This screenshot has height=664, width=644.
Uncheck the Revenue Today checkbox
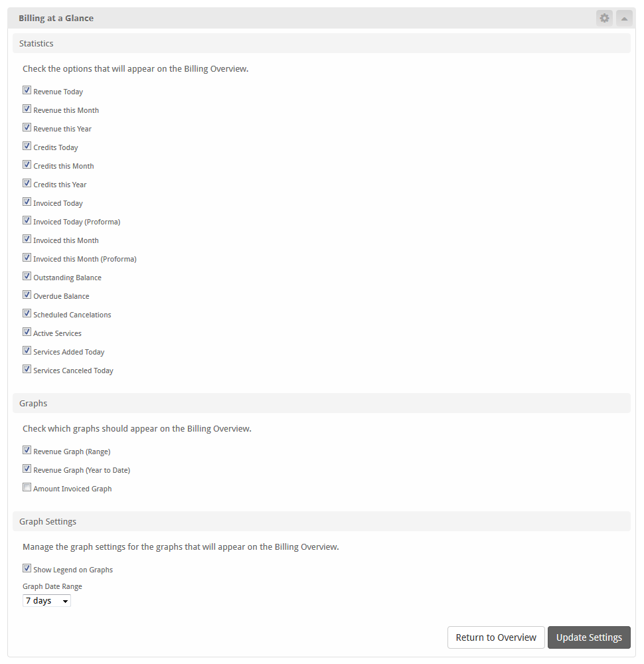click(x=27, y=90)
